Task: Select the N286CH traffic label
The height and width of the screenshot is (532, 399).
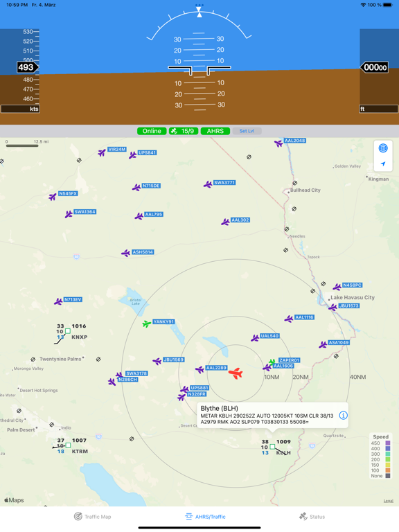Action: pyautogui.click(x=127, y=380)
